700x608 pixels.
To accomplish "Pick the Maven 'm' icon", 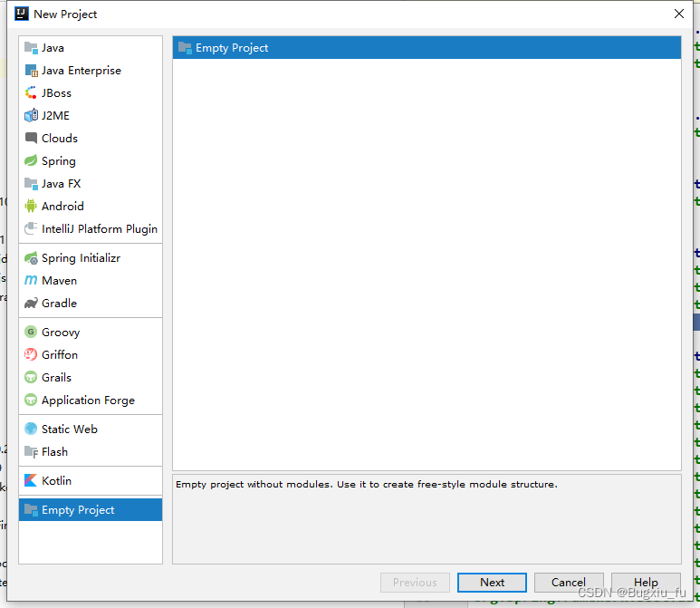I will coord(31,281).
